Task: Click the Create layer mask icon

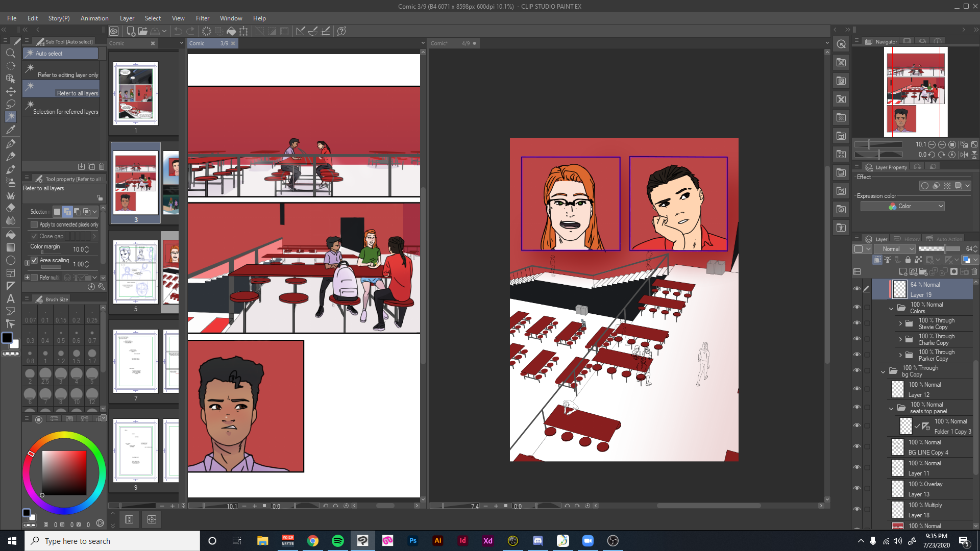Action: click(954, 272)
